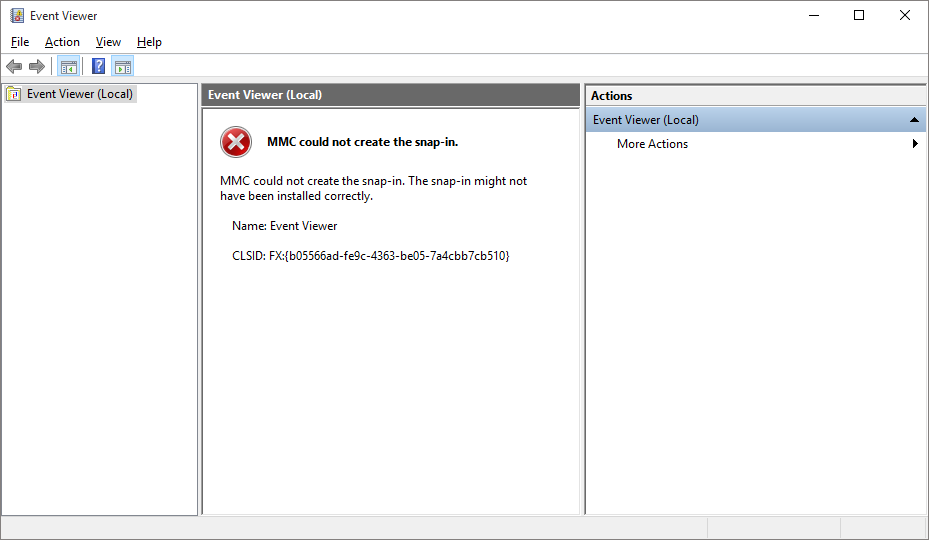Open the Action menu

(62, 42)
